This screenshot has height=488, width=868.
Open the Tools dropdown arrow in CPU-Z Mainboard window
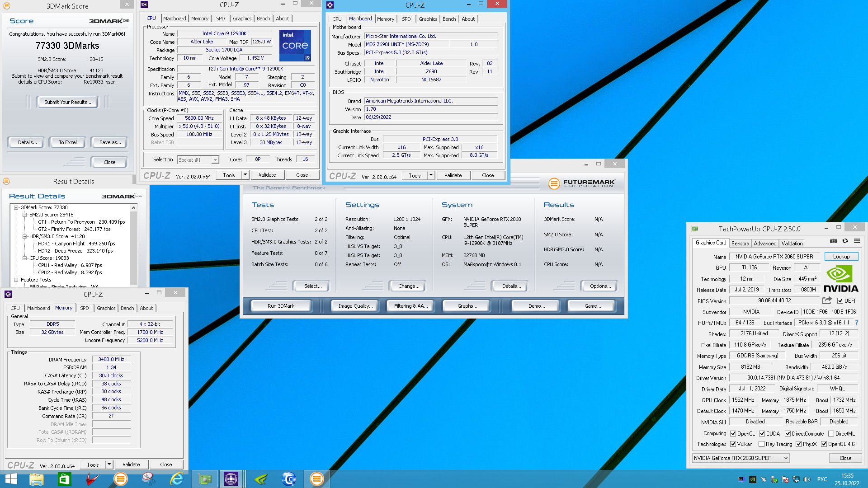[x=431, y=175]
